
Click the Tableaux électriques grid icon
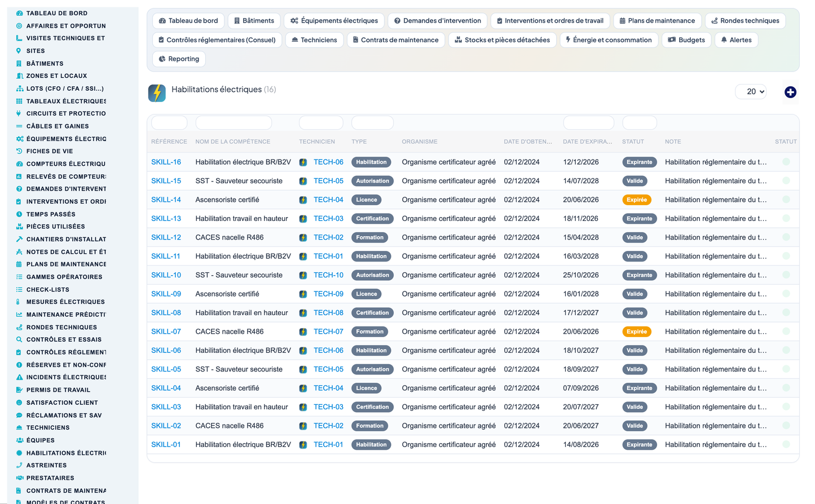click(x=19, y=101)
